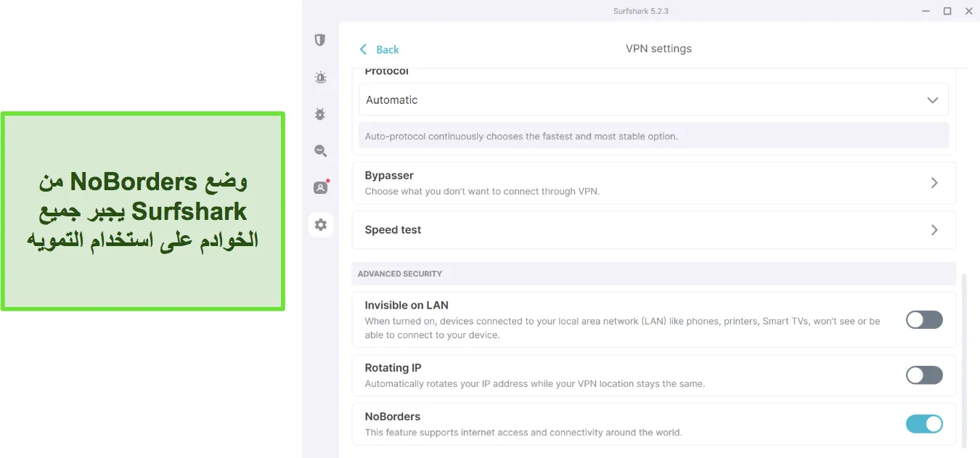Click the Auto-protocol info description box
980x458 pixels.
(653, 136)
